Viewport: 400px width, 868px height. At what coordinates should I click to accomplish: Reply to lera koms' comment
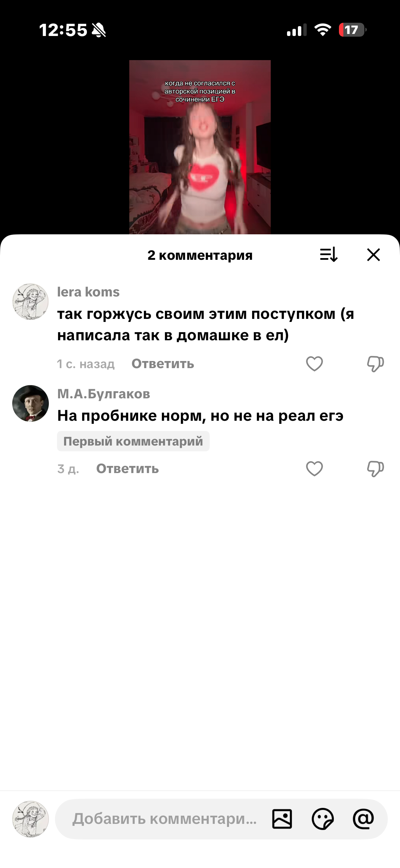[x=163, y=364]
